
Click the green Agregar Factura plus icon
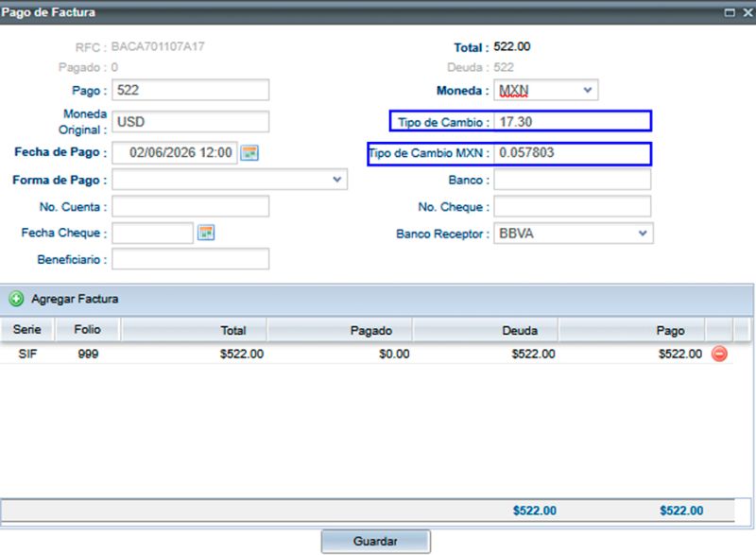[x=16, y=299]
